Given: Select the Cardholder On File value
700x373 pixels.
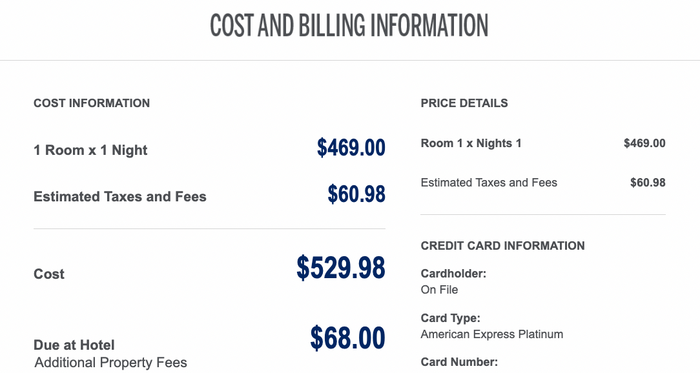Looking at the screenshot, I should coord(439,290).
